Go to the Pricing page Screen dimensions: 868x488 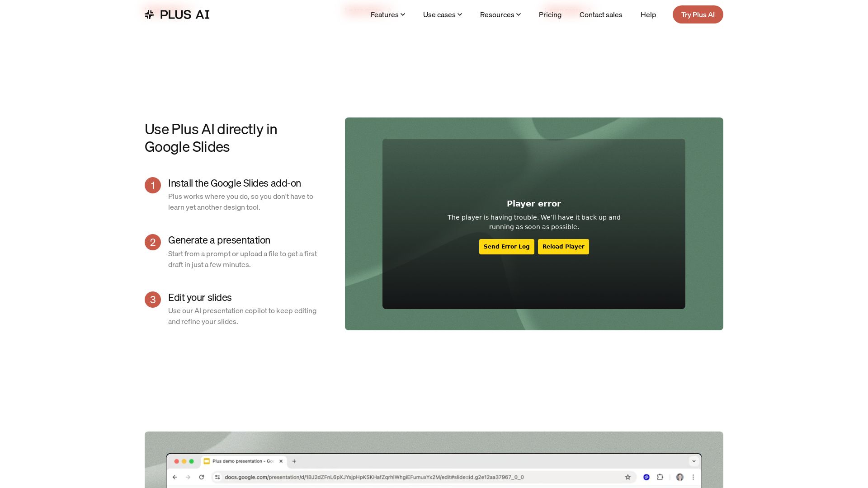click(550, 14)
